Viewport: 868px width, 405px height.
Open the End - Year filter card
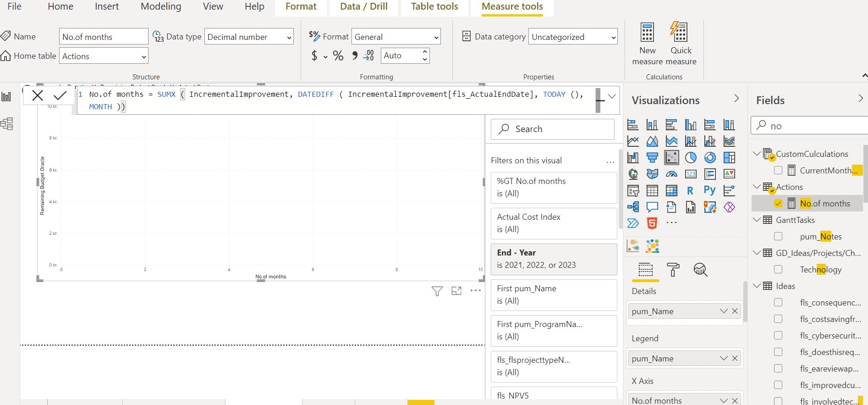click(554, 259)
